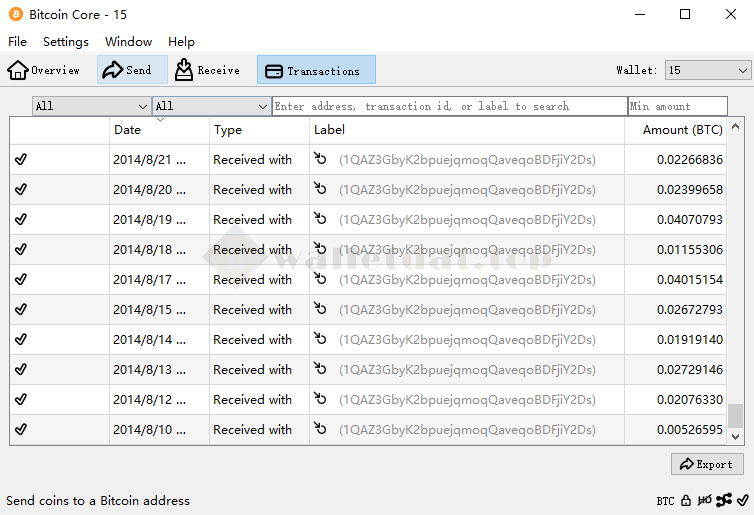Click received arrow icon in 2014/8/21 row
The image size is (754, 515).
coord(320,159)
